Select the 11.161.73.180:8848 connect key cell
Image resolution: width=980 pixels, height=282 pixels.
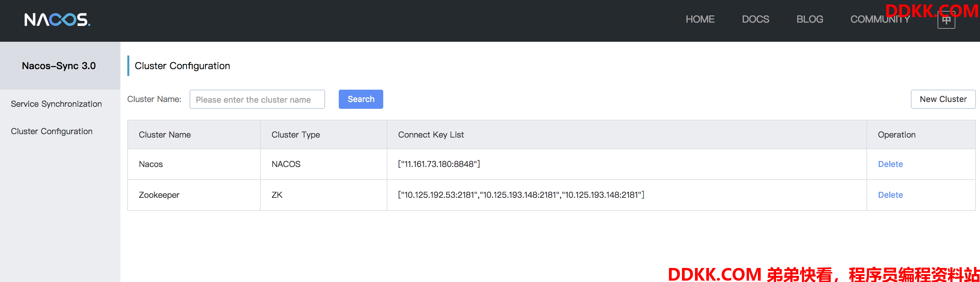(627, 164)
